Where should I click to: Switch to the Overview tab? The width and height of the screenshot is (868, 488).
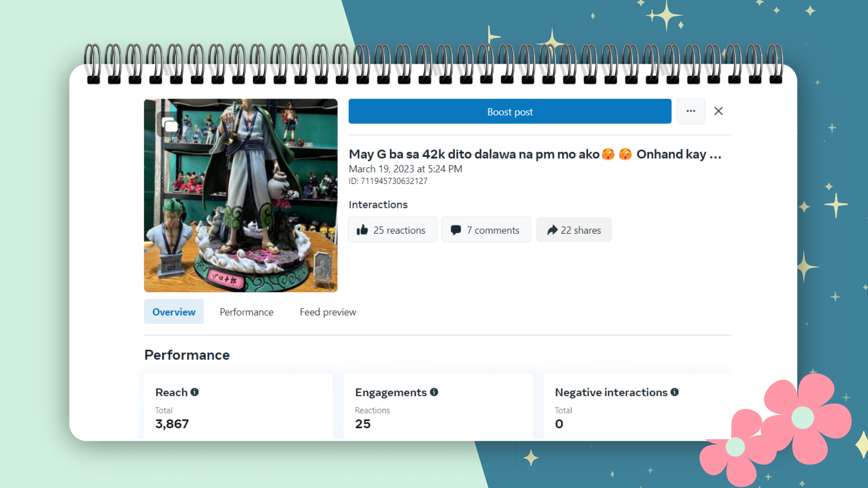pyautogui.click(x=174, y=312)
